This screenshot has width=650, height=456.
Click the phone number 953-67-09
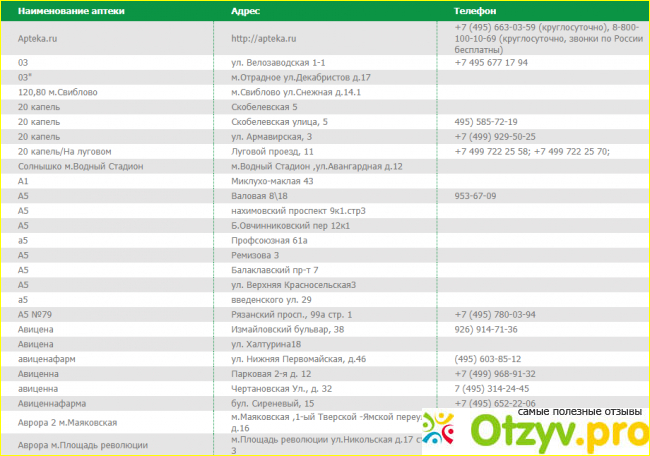(x=475, y=196)
